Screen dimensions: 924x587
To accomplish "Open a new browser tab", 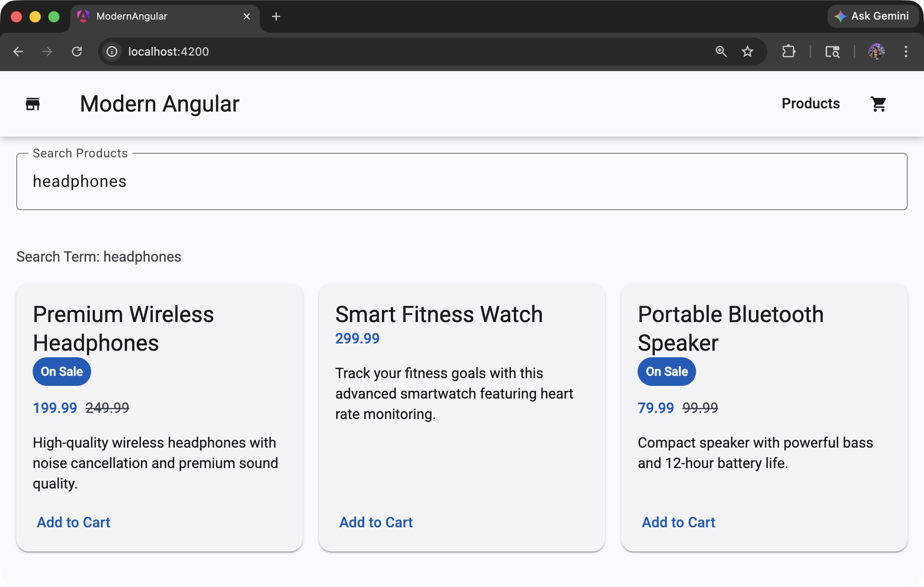I will [276, 16].
